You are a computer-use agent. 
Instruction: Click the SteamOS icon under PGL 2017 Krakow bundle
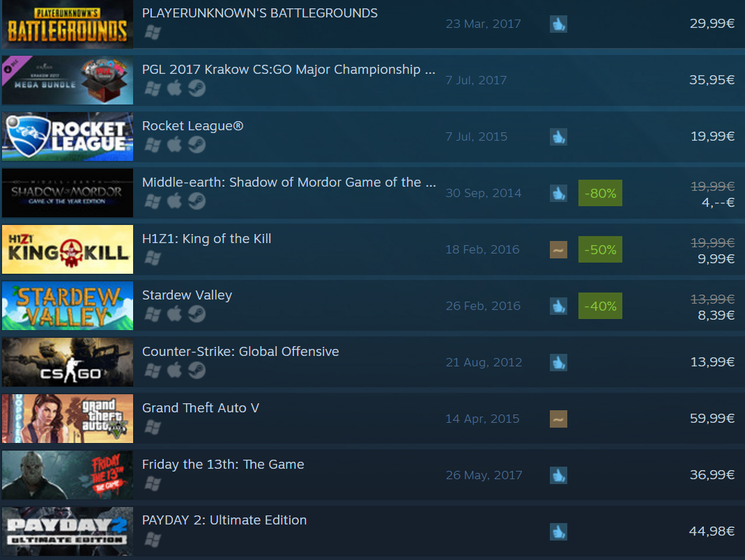coord(197,88)
